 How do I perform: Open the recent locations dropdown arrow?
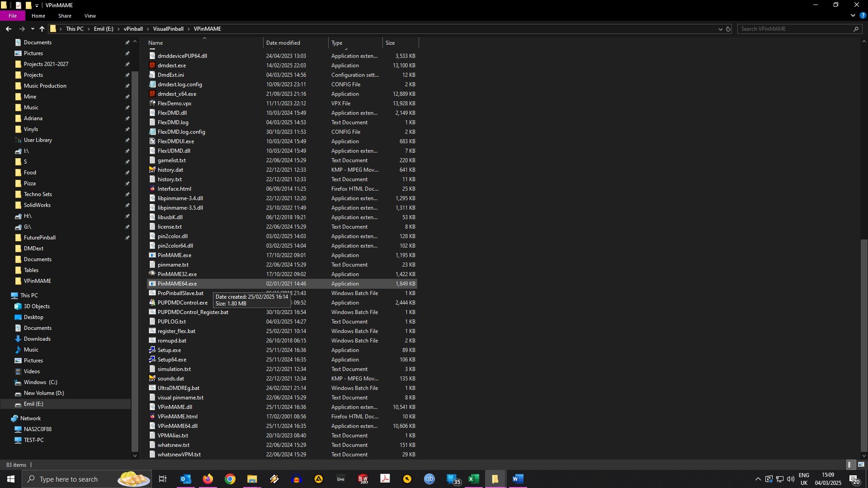coord(33,29)
